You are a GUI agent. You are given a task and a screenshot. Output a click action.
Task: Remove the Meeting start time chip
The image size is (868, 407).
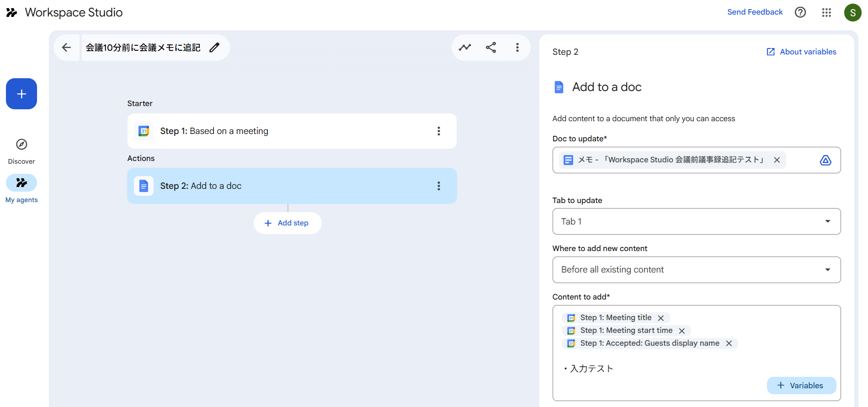point(682,331)
